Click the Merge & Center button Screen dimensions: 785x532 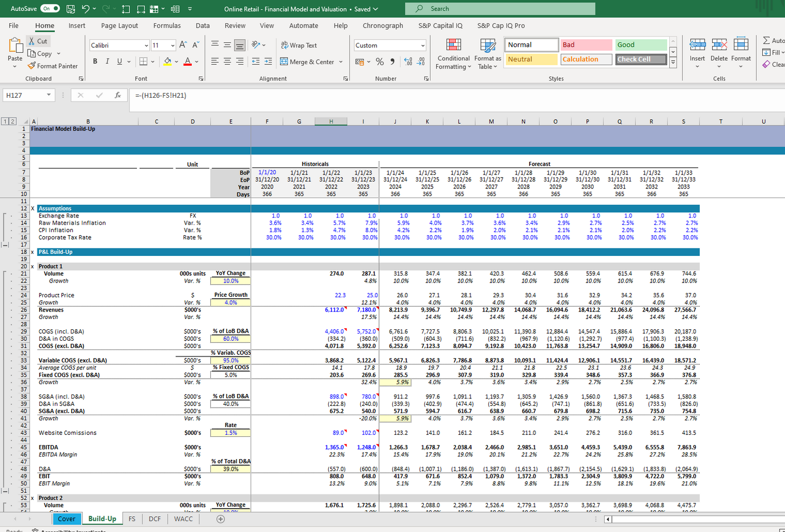[x=307, y=62]
